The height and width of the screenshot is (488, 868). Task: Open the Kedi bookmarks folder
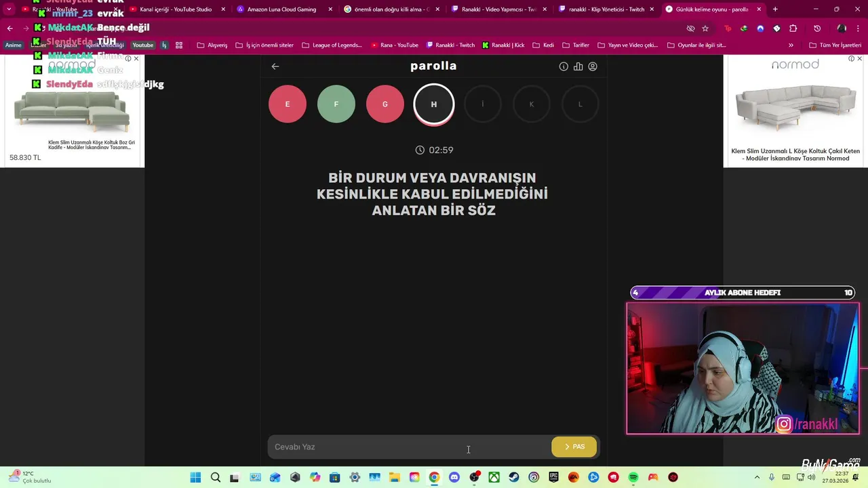(543, 45)
